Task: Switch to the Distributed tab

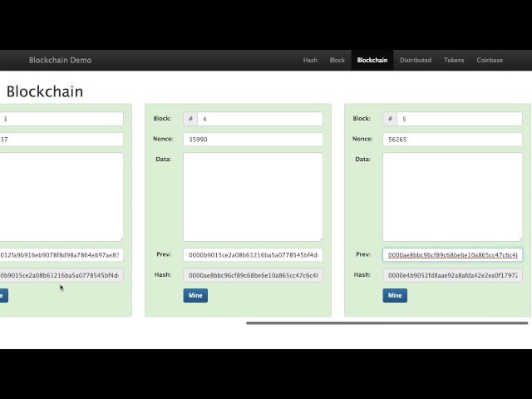Action: click(x=416, y=60)
